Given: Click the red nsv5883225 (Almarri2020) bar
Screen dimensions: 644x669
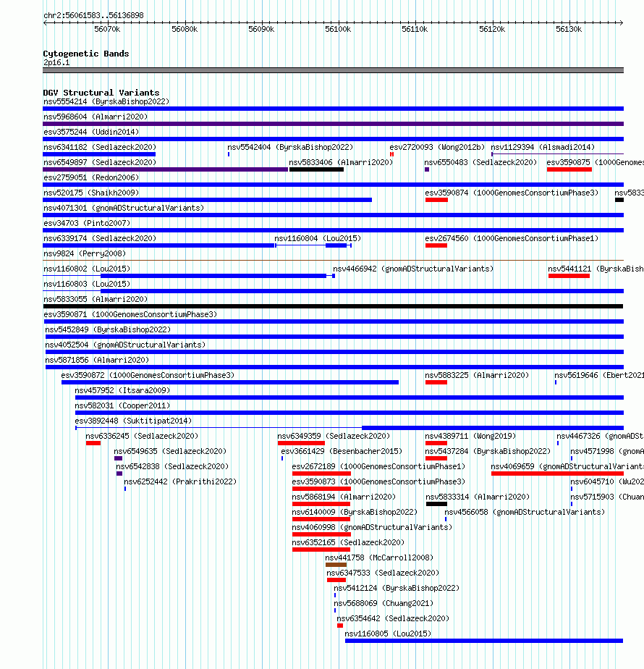Looking at the screenshot, I should pyautogui.click(x=436, y=382).
